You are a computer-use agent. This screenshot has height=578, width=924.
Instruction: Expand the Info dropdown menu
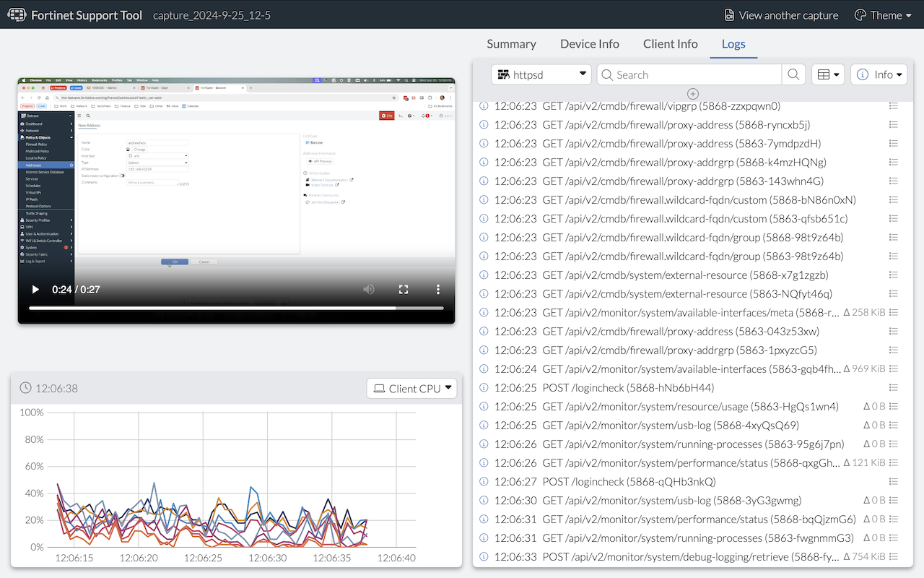click(x=879, y=74)
